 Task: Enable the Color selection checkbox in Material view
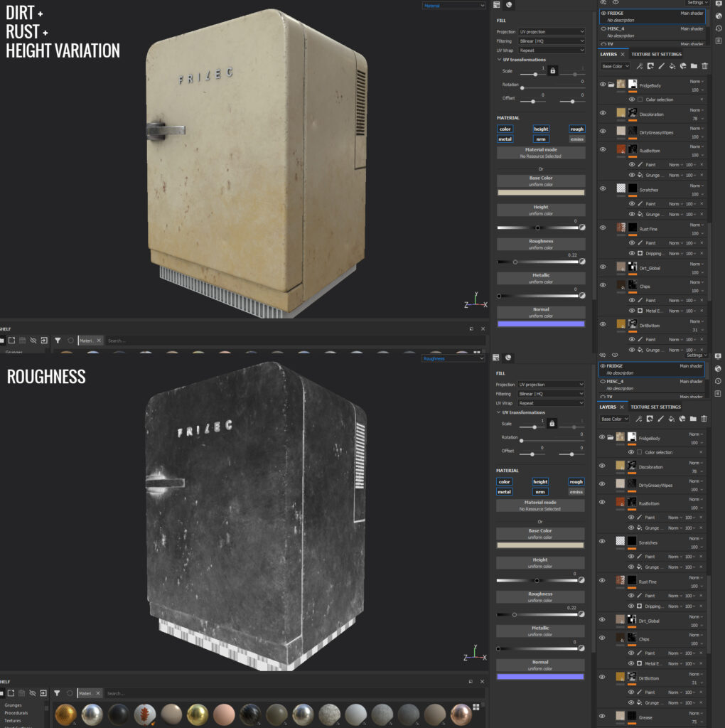[x=640, y=100]
